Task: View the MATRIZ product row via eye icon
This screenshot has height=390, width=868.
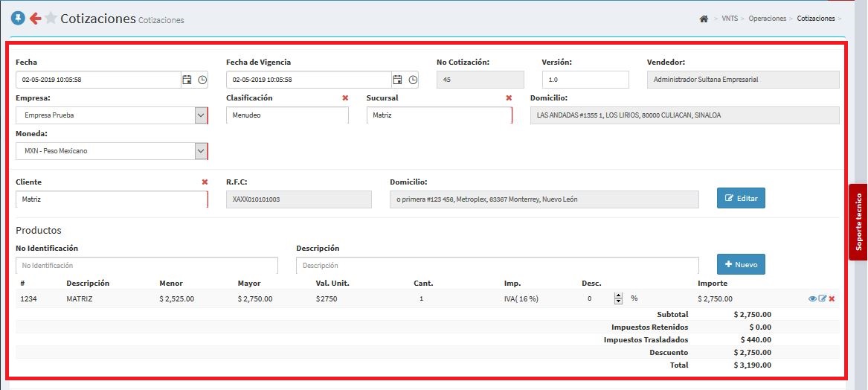Action: point(812,298)
